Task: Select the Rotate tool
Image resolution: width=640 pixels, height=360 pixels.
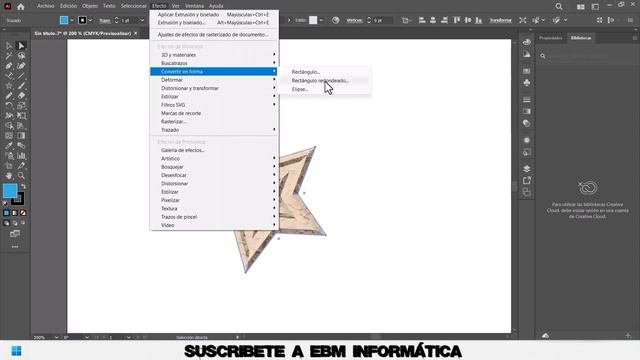Action: click(9, 106)
